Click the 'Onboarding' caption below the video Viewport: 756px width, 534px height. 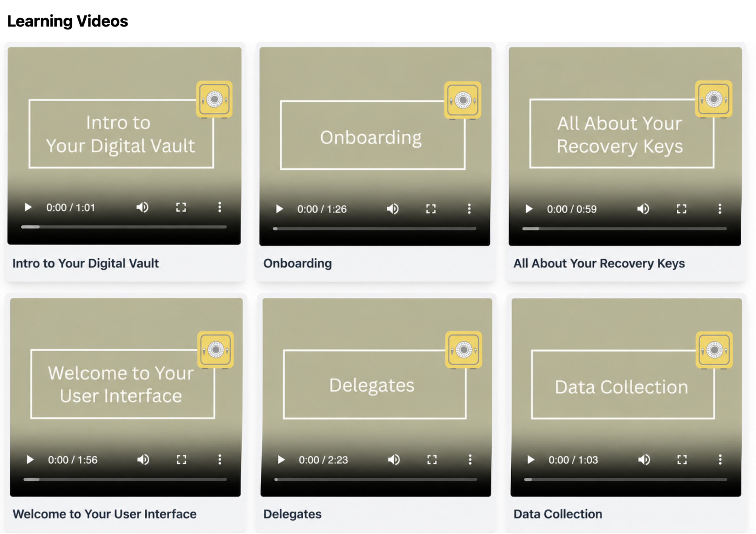point(298,264)
